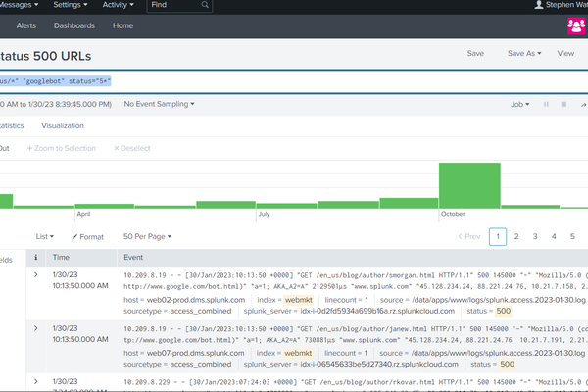Open the 50 Per Page dropdown

147,237
